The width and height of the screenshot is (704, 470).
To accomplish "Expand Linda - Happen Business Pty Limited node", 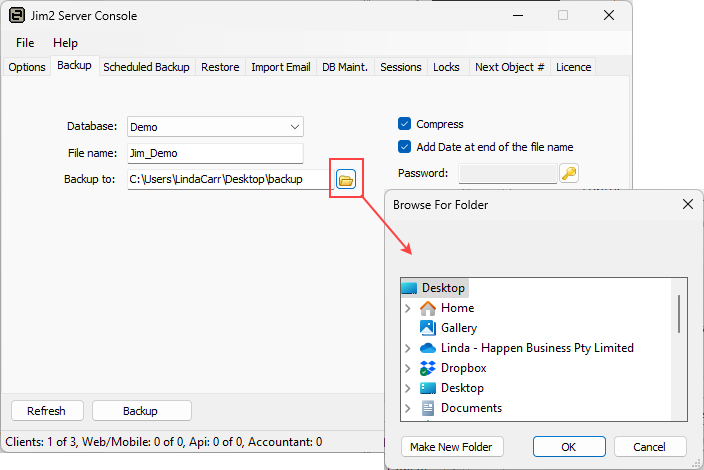I will 408,348.
